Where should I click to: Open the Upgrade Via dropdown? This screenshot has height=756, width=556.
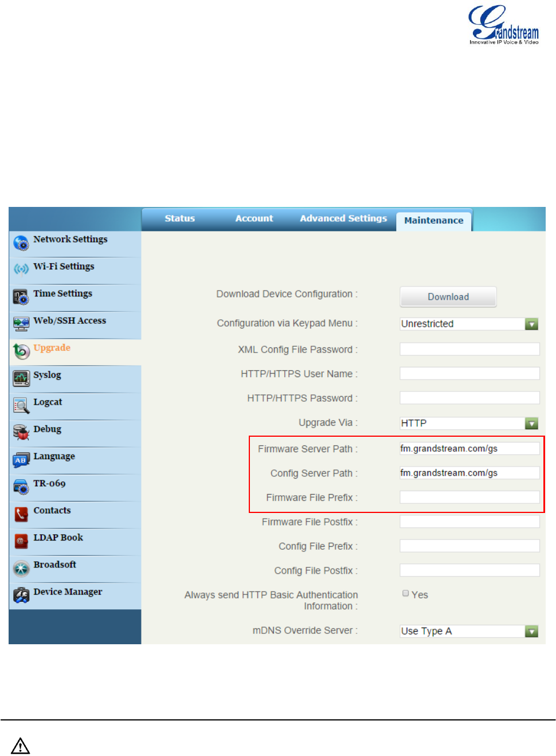[x=469, y=423]
